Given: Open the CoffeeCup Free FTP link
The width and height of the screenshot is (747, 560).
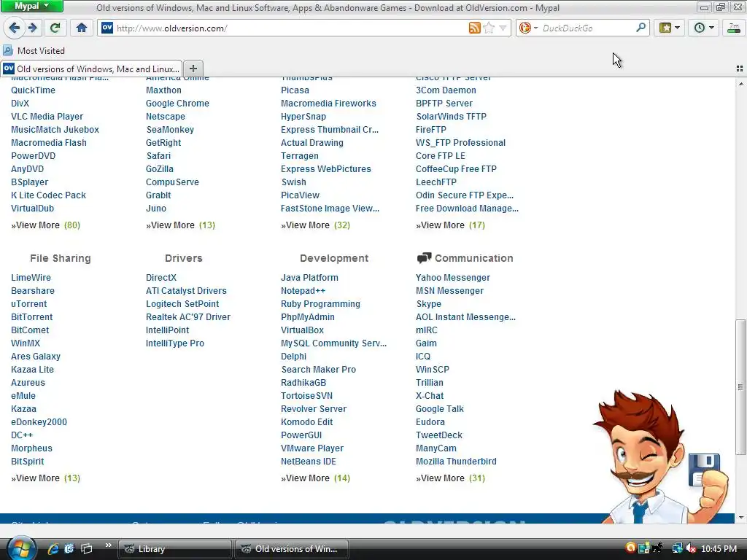Looking at the screenshot, I should coord(456,169).
